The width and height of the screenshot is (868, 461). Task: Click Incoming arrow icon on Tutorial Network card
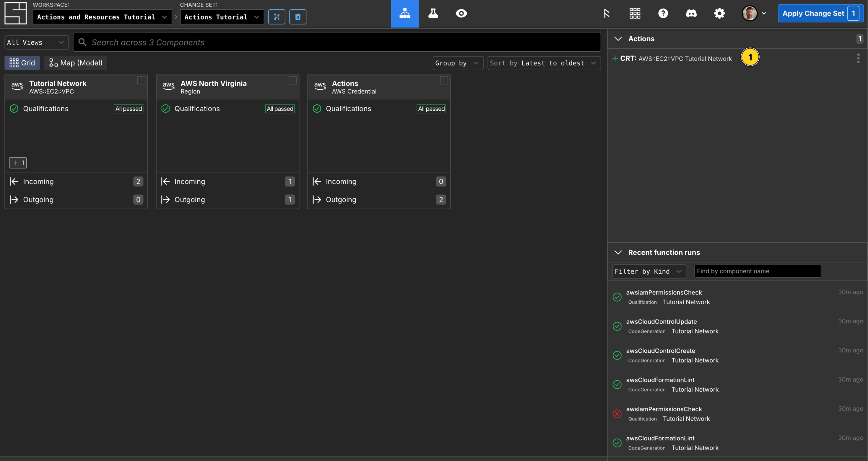pos(14,182)
